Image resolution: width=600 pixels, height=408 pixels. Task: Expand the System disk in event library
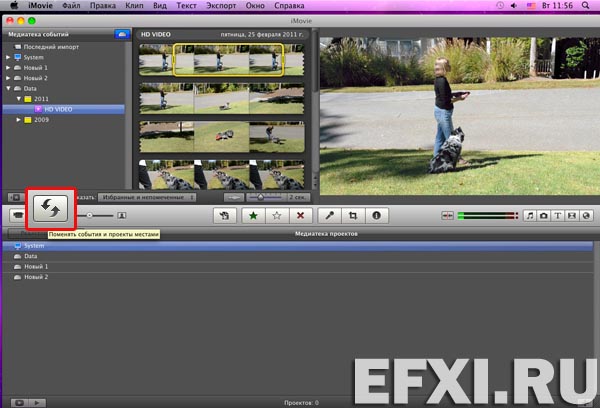[x=8, y=57]
